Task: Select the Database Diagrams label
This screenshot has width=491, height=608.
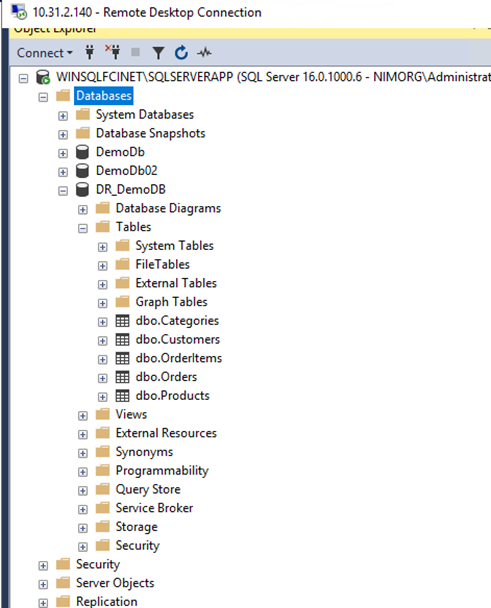Action: point(168,208)
